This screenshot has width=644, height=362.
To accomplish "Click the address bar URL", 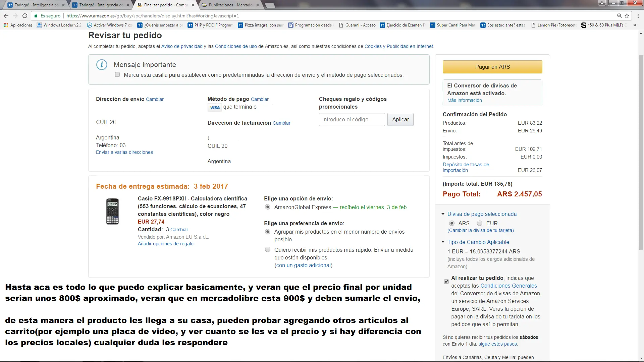I will tap(153, 16).
